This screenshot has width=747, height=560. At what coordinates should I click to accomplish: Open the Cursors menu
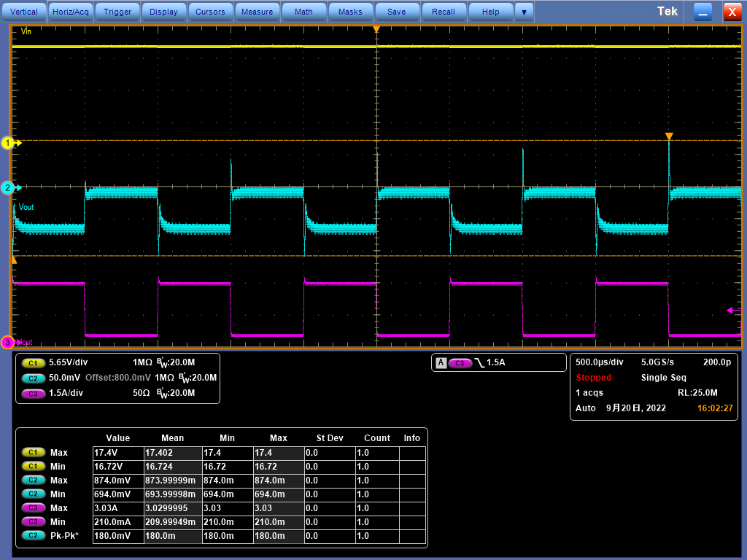tap(211, 12)
